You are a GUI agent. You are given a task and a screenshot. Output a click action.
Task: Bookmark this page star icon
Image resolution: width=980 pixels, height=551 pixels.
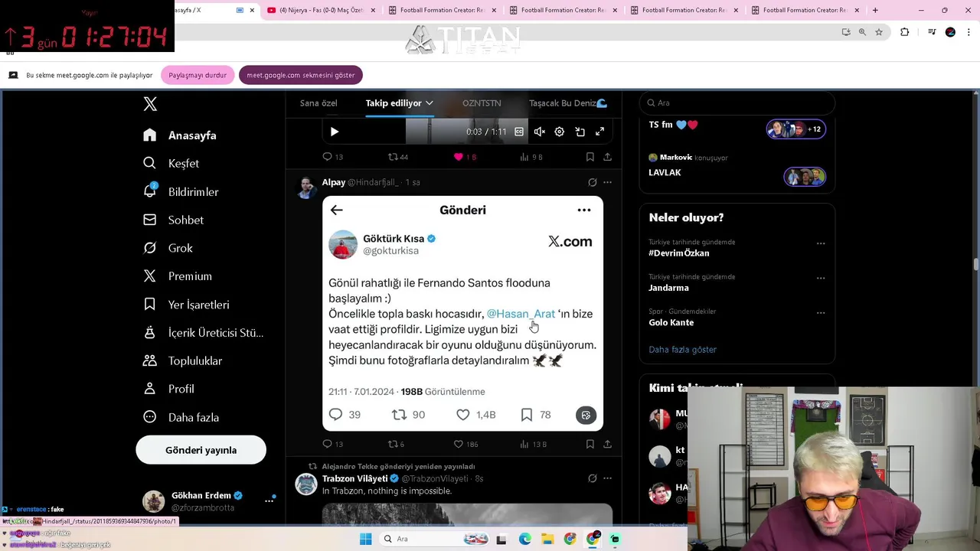coord(879,32)
